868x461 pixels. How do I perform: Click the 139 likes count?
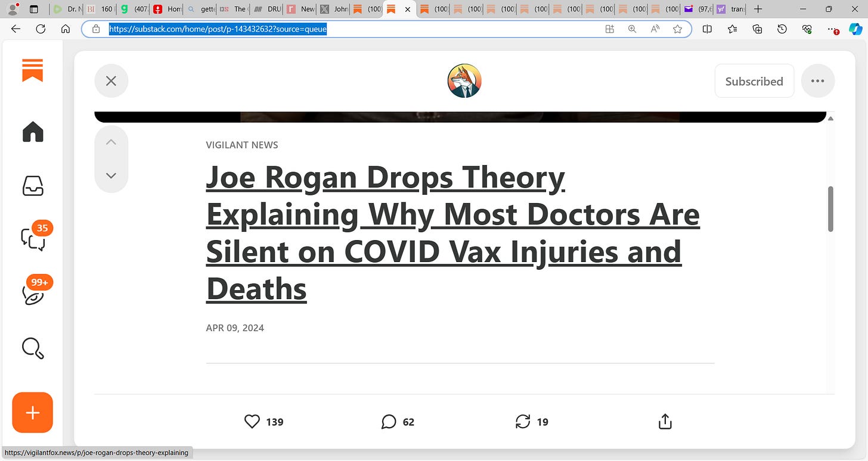coord(275,422)
